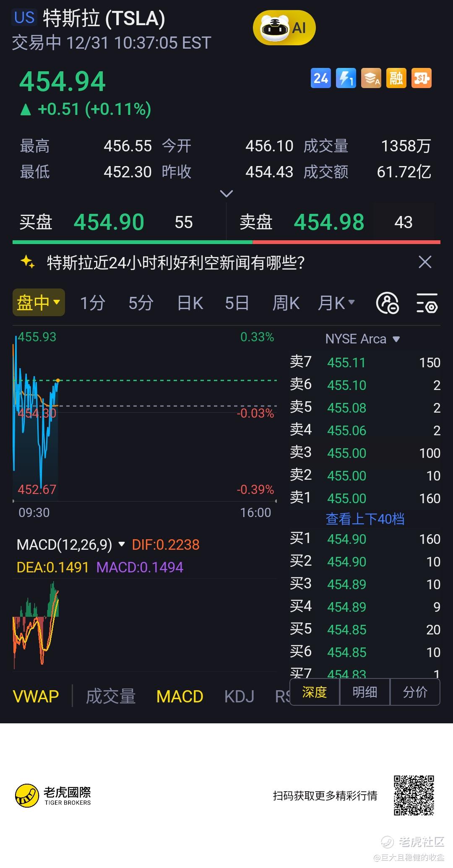Open the 盘中 session dropdown
The height and width of the screenshot is (868, 453).
pyautogui.click(x=39, y=302)
